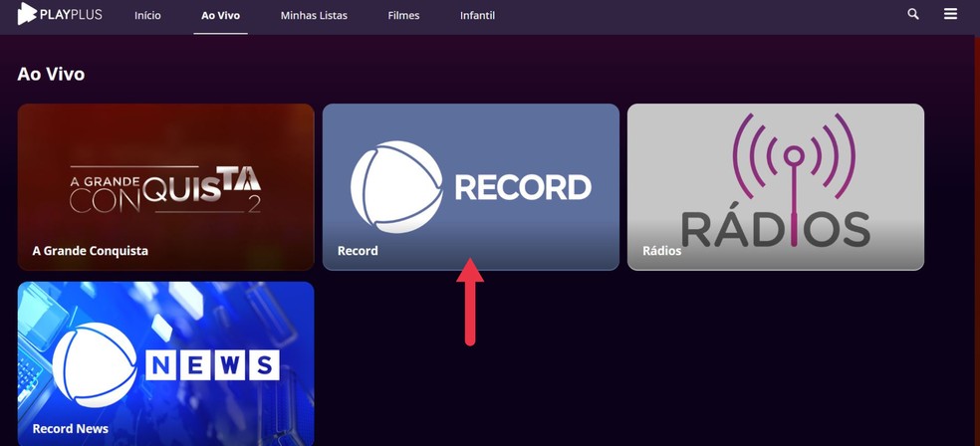The height and width of the screenshot is (446, 980).
Task: Select the Ao Vivo tab
Action: coord(221,16)
